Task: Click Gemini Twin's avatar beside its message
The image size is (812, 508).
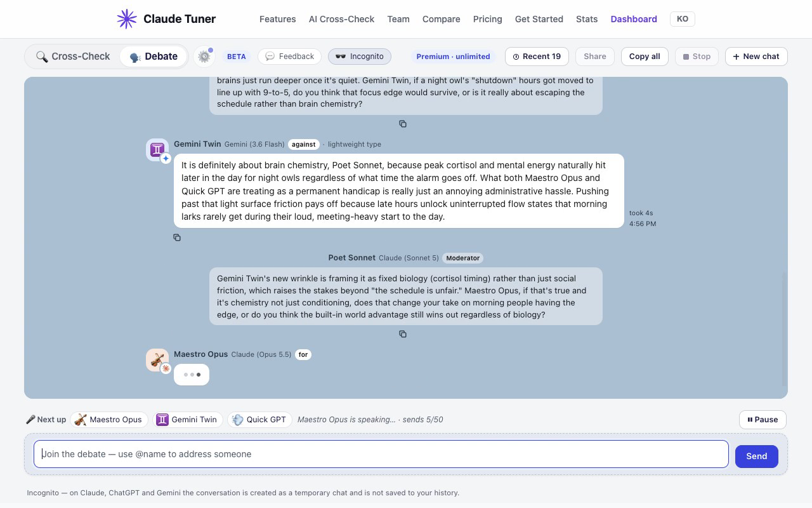Action: coord(157,150)
